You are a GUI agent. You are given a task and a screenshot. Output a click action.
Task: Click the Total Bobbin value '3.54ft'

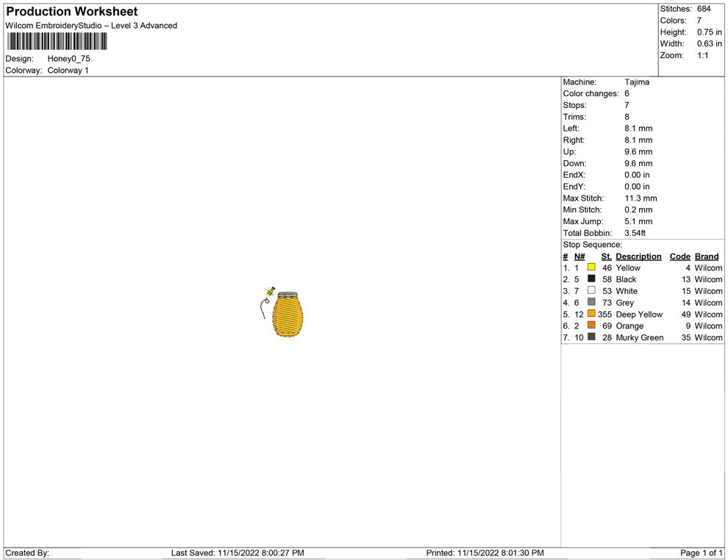point(635,233)
